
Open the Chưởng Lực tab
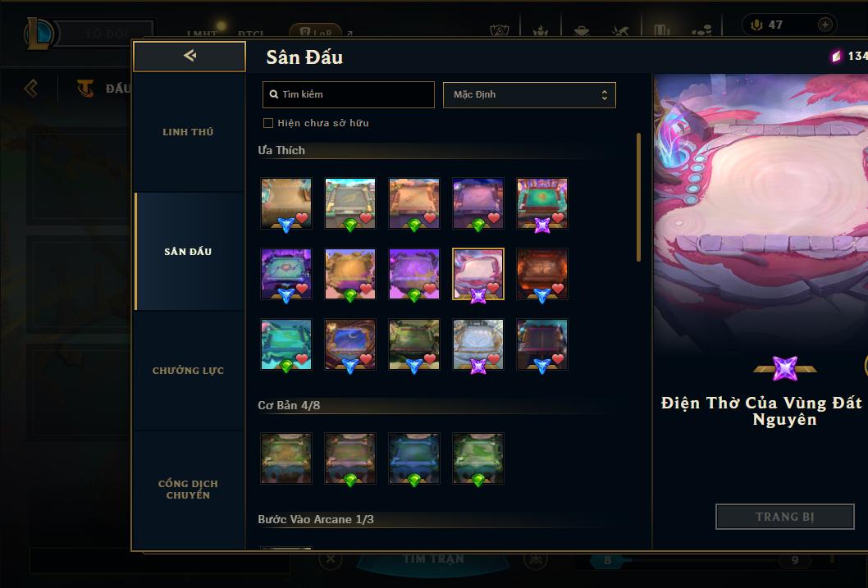[x=188, y=371]
